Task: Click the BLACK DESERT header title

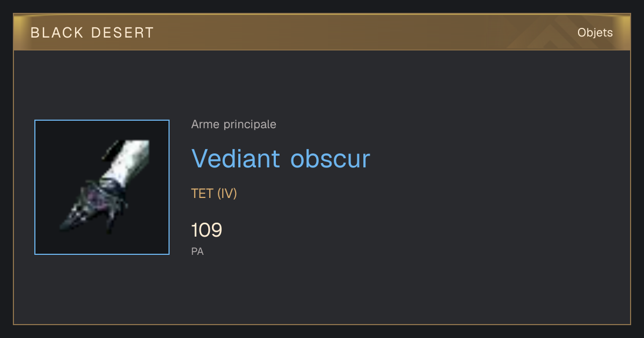Action: [92, 33]
